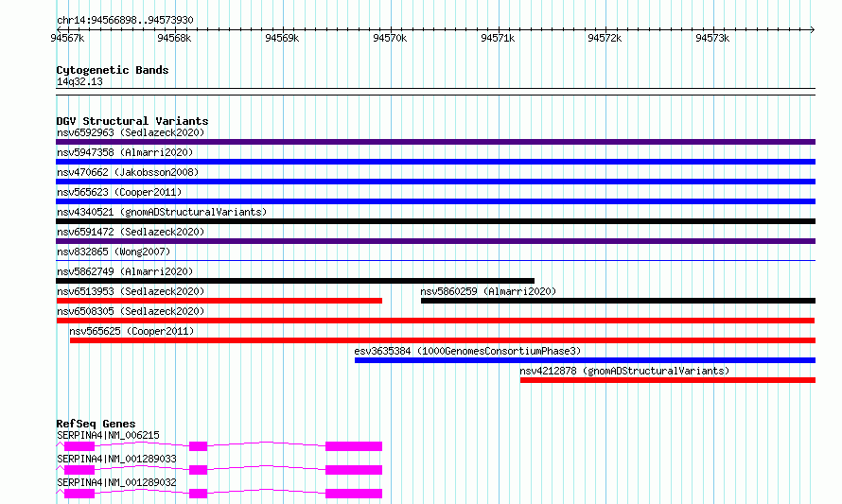
Task: Click first exon of SERPINA4|NM_006215
Action: coord(79,446)
